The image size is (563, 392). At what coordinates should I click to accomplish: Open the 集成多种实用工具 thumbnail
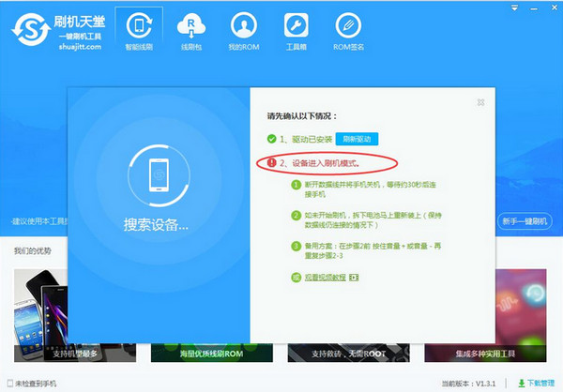click(x=485, y=315)
